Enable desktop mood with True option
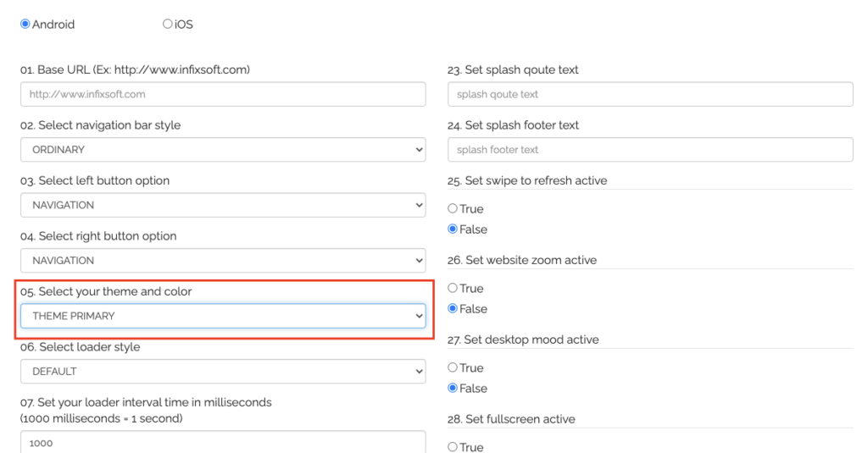 (453, 367)
